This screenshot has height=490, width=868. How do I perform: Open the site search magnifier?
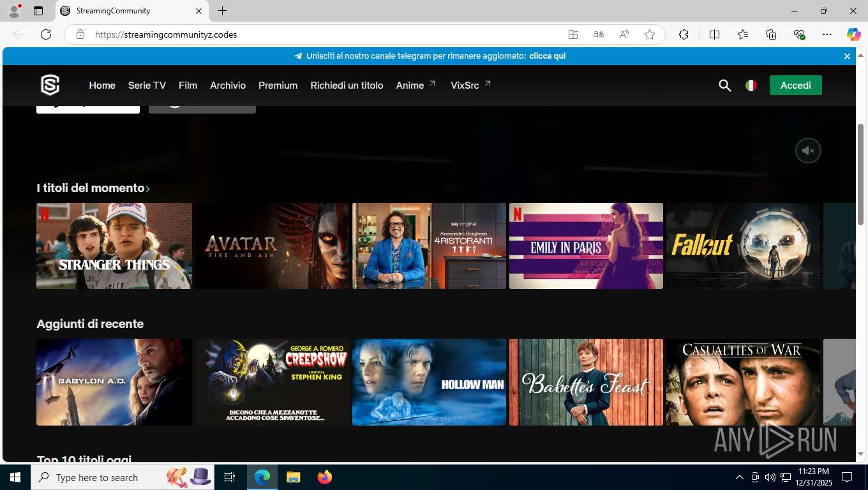point(724,85)
